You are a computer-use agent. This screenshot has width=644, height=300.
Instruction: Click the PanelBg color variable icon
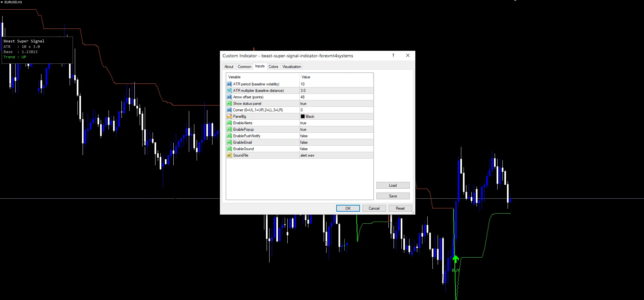[229, 117]
